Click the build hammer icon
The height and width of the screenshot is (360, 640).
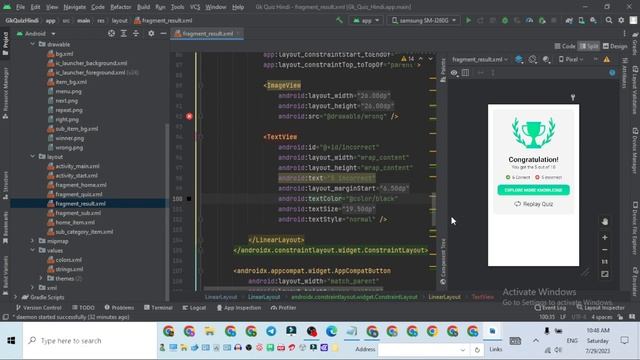(x=339, y=20)
